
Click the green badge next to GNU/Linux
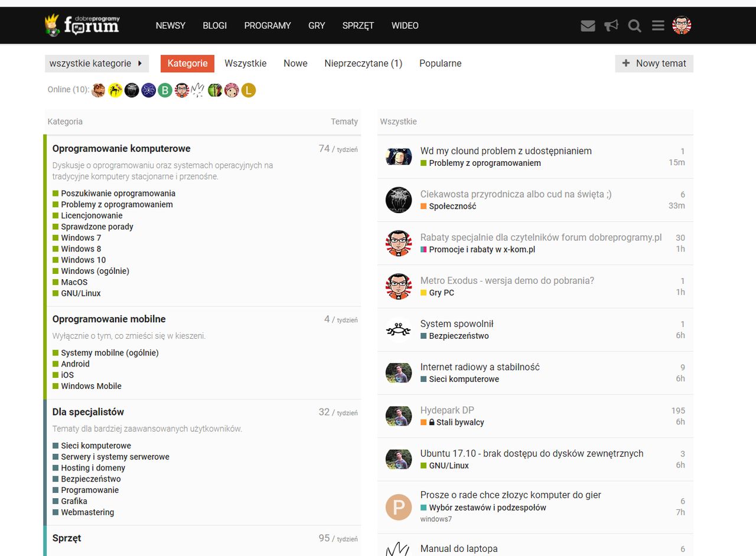click(422, 466)
